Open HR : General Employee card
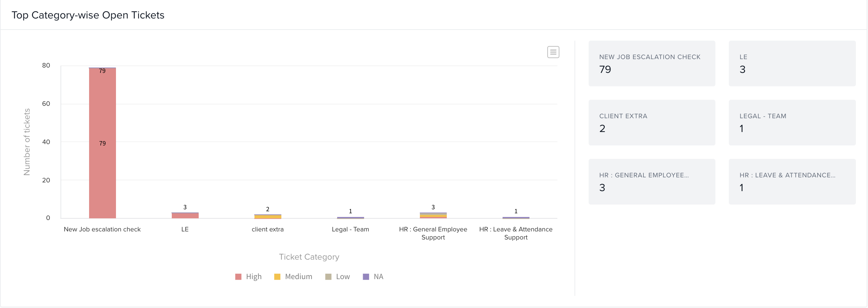Image resolution: width=868 pixels, height=308 pixels. [652, 182]
